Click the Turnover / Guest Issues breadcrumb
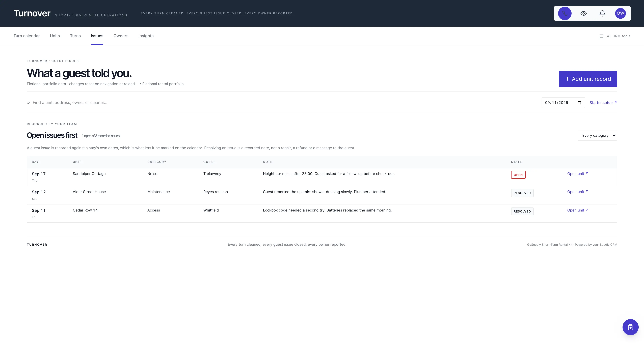Image resolution: width=644 pixels, height=362 pixels. (x=53, y=61)
